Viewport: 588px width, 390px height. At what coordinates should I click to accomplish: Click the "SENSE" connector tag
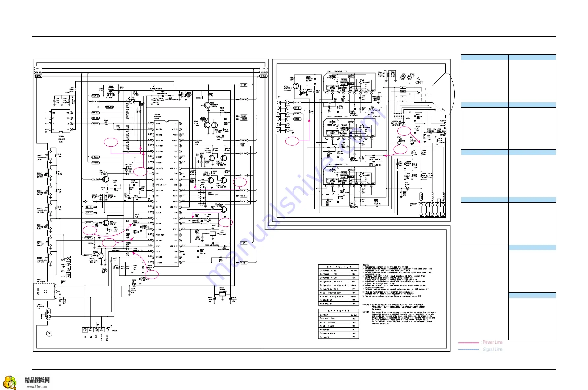297,119
